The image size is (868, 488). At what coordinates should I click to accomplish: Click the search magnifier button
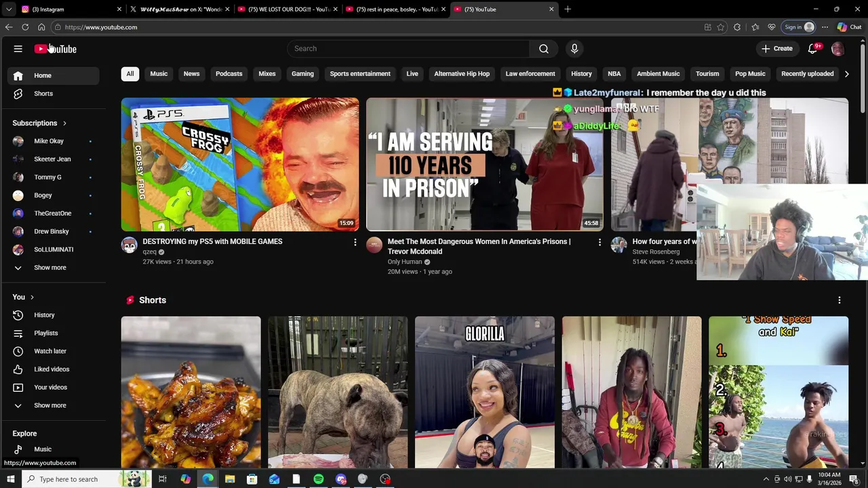point(543,49)
